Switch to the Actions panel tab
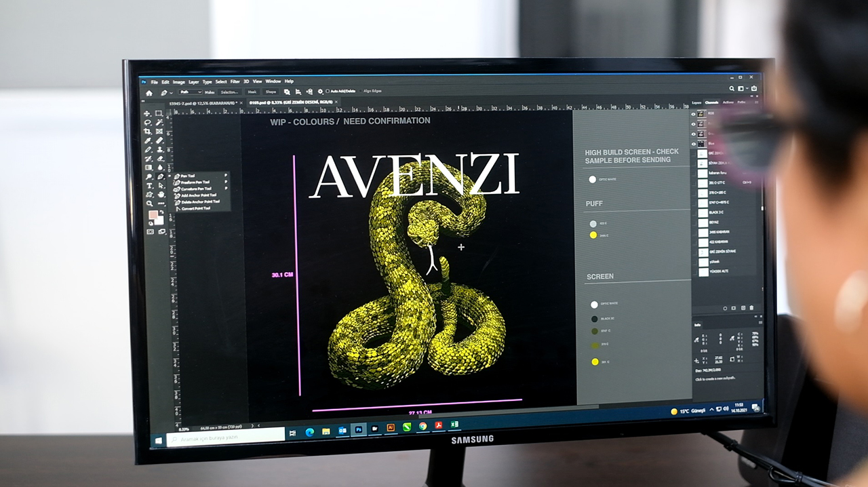This screenshot has width=868, height=487. [728, 102]
